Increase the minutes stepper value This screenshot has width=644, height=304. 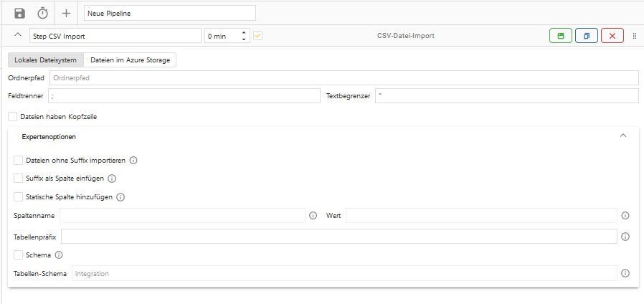[244, 32]
